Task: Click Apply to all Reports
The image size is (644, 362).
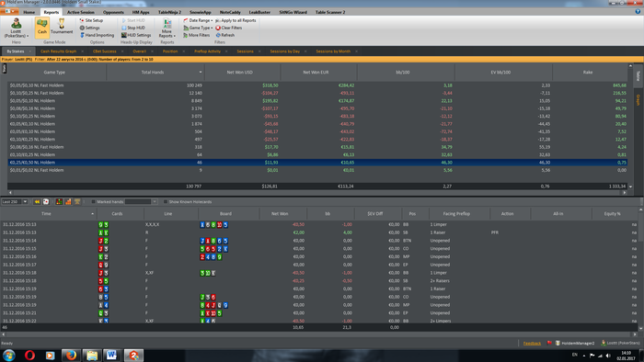Action: (x=236, y=20)
